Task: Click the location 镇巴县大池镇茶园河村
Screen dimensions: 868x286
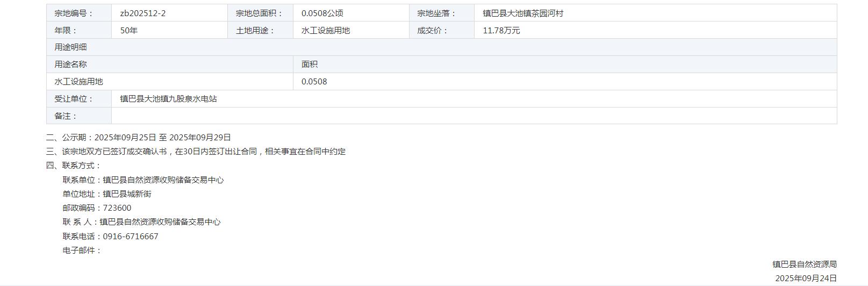Action: [x=523, y=13]
